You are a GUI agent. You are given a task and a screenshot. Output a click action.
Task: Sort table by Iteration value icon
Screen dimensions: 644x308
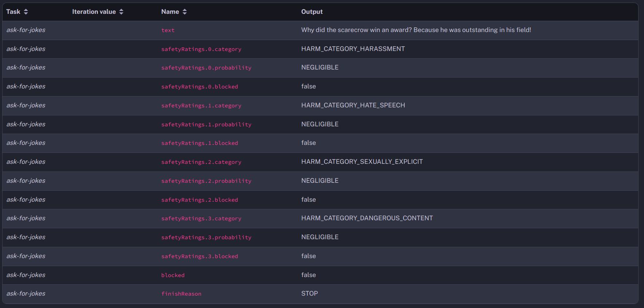tap(121, 12)
